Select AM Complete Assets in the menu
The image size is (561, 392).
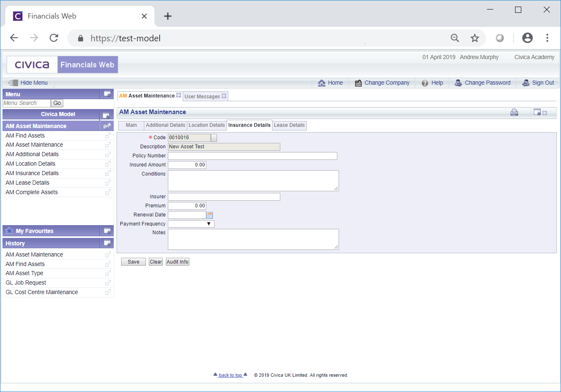(32, 192)
